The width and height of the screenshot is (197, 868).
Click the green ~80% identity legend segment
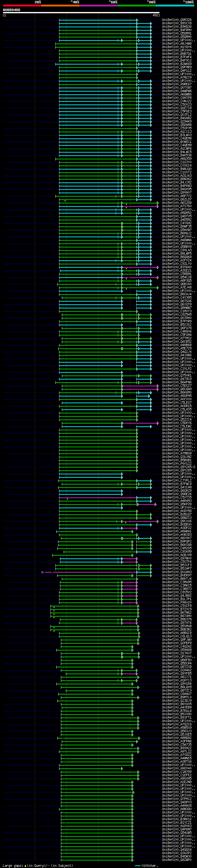pos(137,6)
